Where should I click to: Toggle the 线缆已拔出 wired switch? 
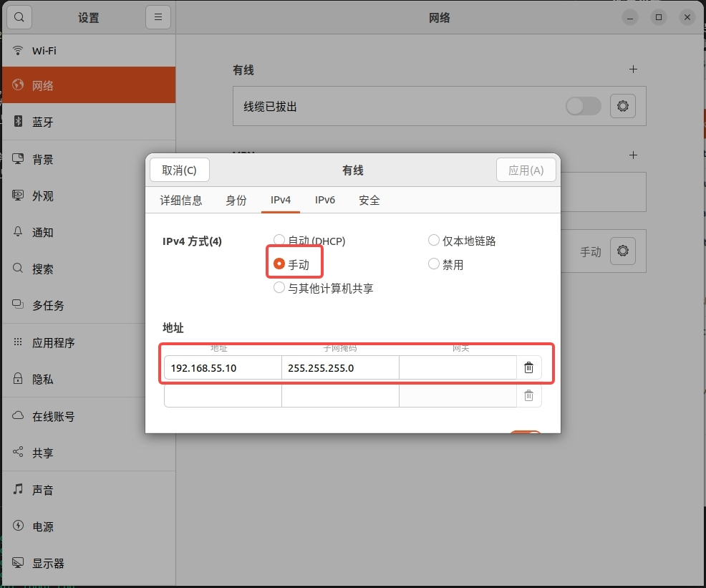(584, 106)
